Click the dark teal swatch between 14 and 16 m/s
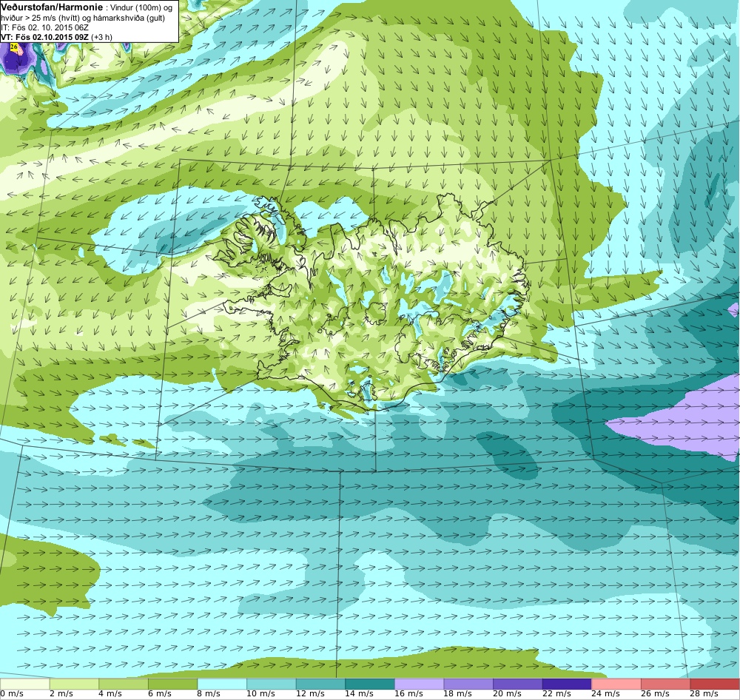740x700 pixels. tap(369, 684)
